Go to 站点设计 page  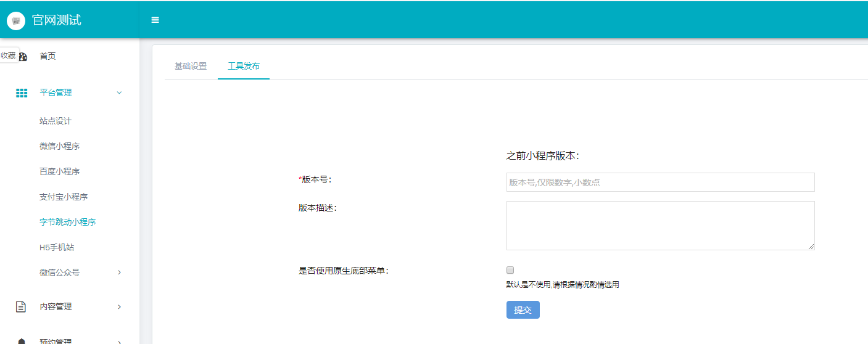point(56,121)
